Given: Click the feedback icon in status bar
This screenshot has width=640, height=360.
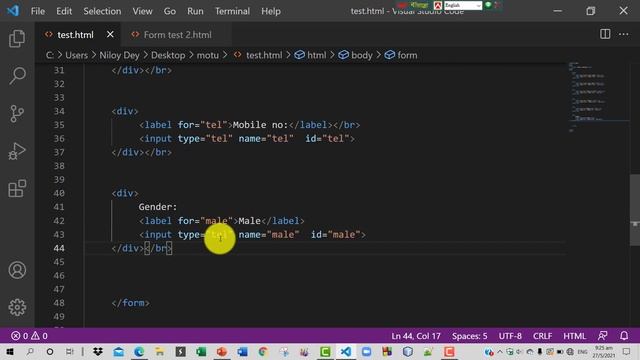Looking at the screenshot, I should click(603, 336).
